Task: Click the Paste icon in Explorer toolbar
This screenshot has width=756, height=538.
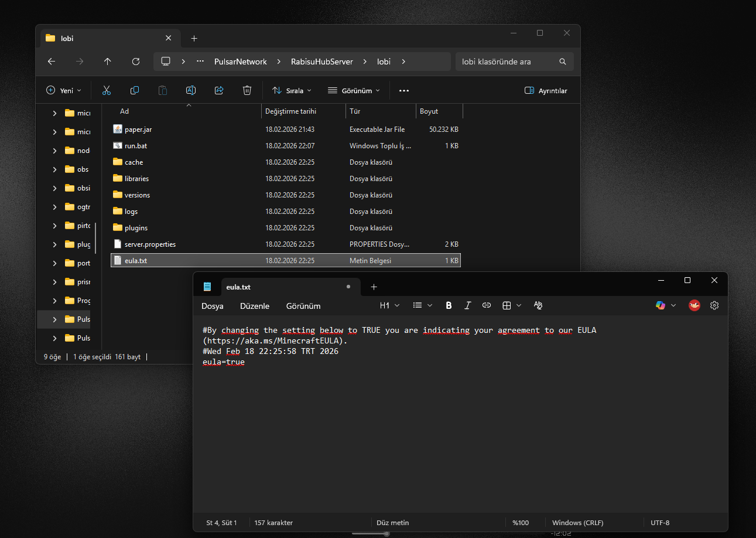Action: pyautogui.click(x=163, y=90)
